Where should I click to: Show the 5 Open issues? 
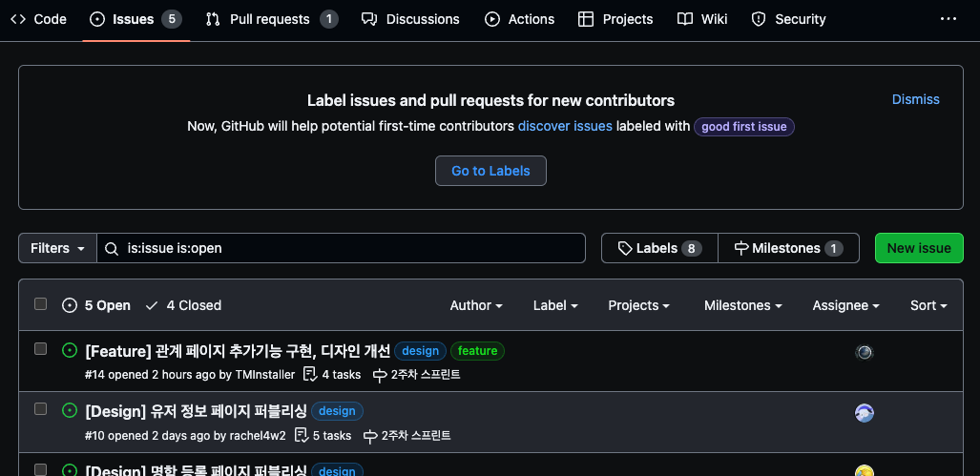96,305
